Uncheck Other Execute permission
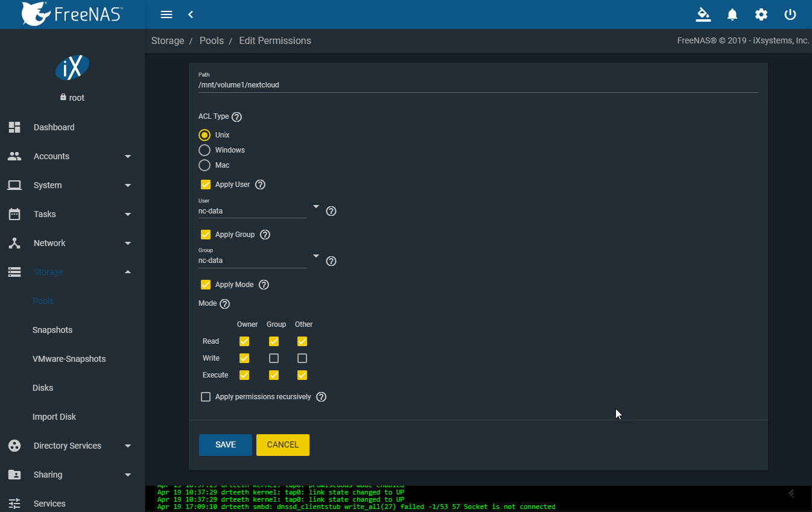Screen dimensions: 812x512 tap(302, 375)
